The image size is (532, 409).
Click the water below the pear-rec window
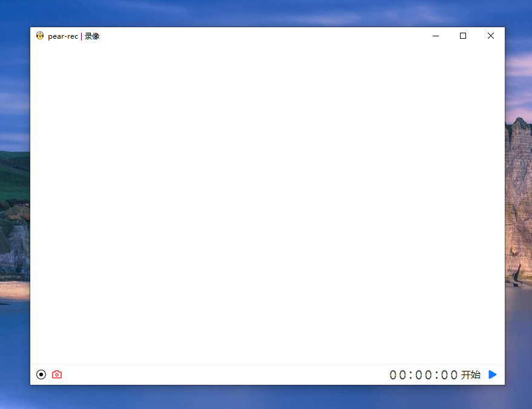(266, 397)
